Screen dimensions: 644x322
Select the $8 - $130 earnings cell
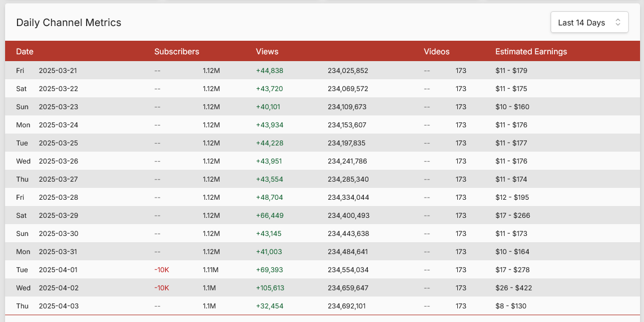pos(511,306)
